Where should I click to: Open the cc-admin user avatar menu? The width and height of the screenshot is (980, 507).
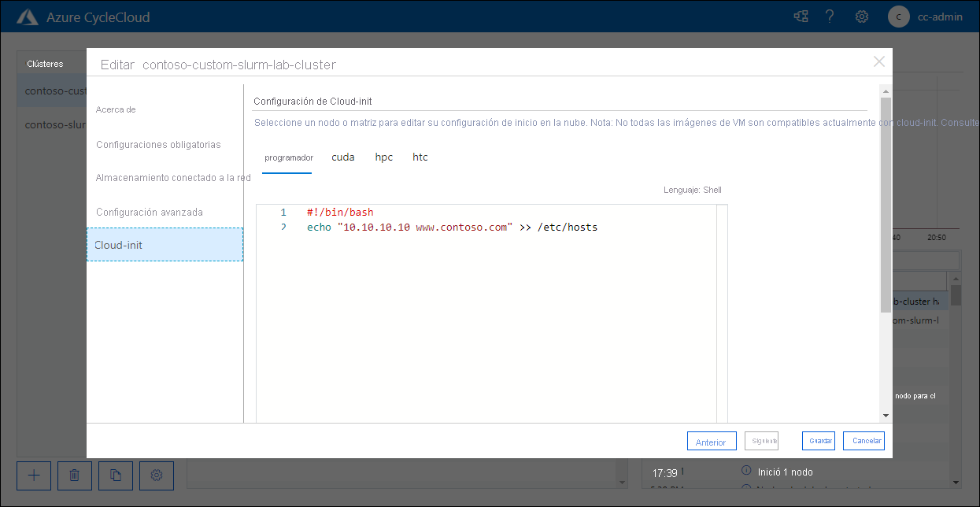898,16
